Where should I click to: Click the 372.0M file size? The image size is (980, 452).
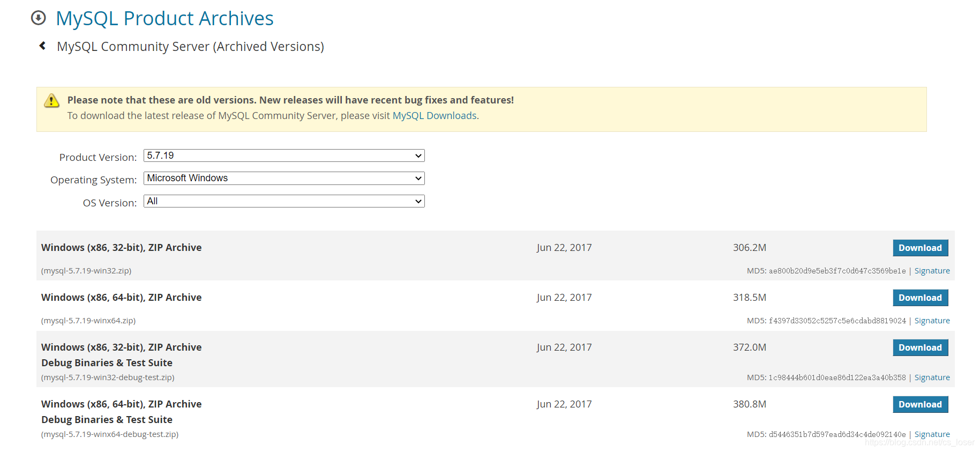750,347
